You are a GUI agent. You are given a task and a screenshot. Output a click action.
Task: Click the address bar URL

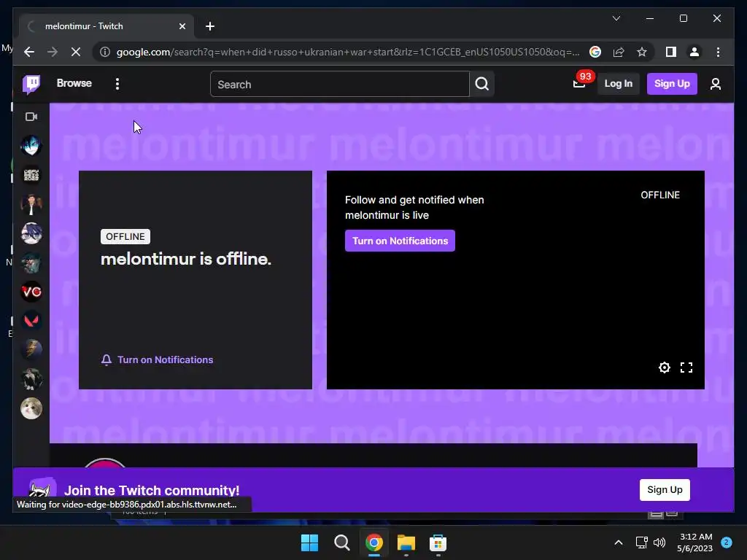click(348, 52)
